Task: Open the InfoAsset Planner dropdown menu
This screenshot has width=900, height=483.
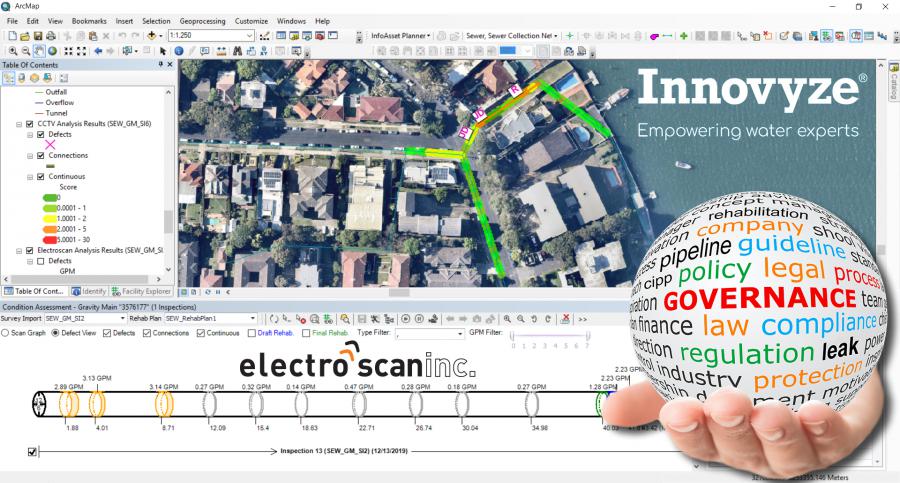Action: click(400, 36)
